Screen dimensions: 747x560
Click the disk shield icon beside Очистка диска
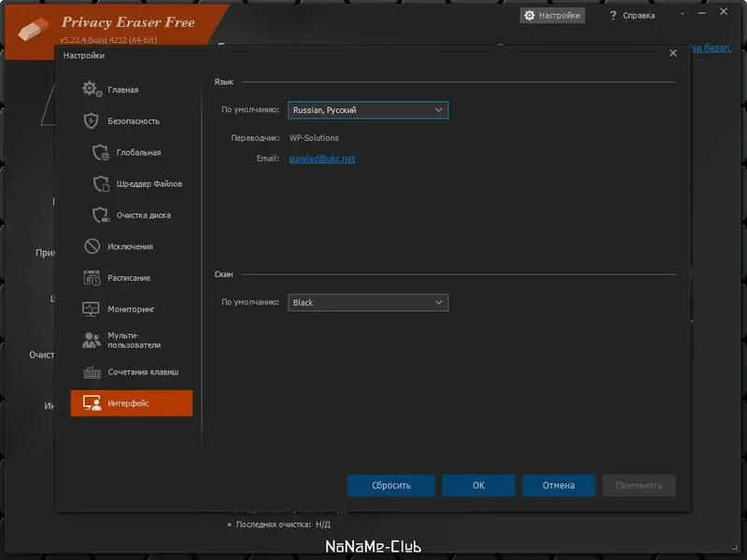point(101,216)
